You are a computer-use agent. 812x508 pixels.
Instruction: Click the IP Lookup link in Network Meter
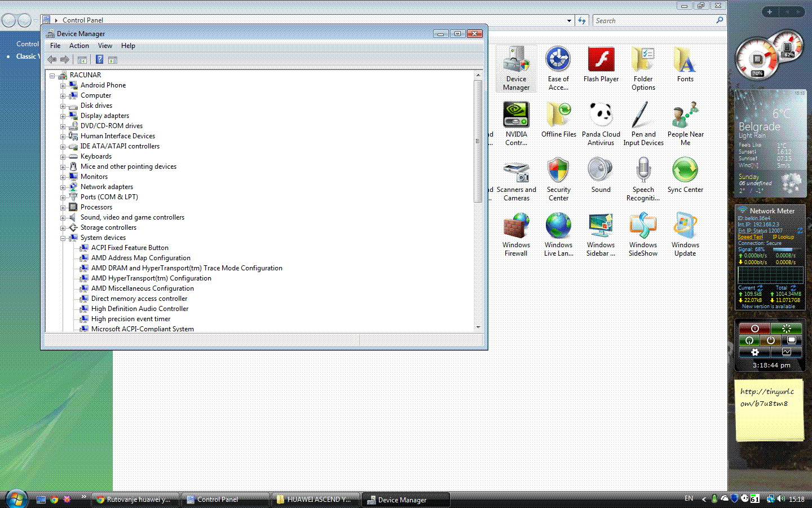[x=783, y=237]
